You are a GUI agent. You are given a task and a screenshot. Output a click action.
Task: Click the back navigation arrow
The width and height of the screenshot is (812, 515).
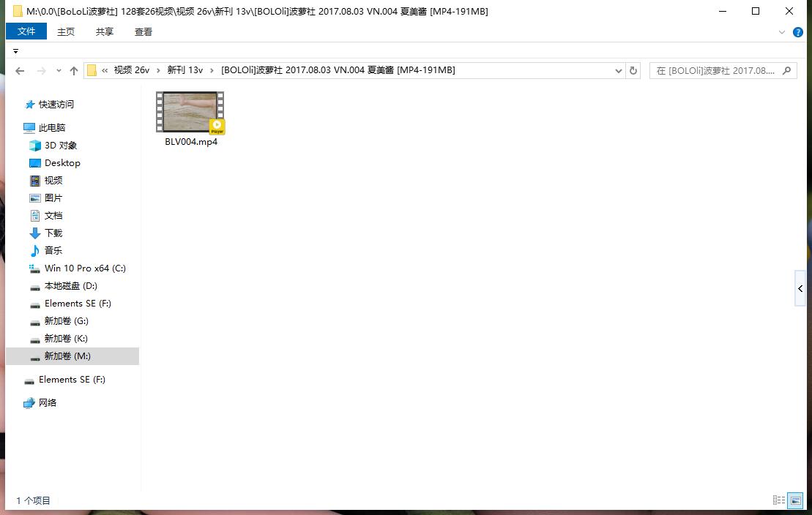coord(21,71)
